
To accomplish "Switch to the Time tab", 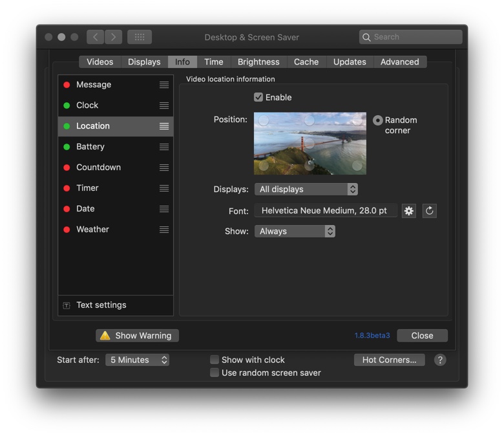I will [x=214, y=62].
